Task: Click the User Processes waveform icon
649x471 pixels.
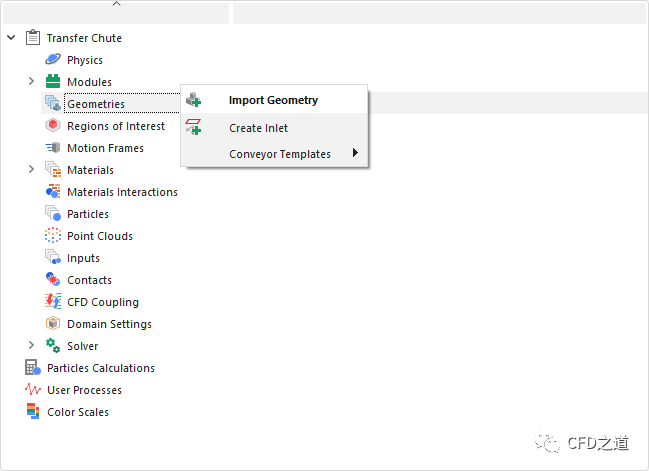Action: pos(32,390)
